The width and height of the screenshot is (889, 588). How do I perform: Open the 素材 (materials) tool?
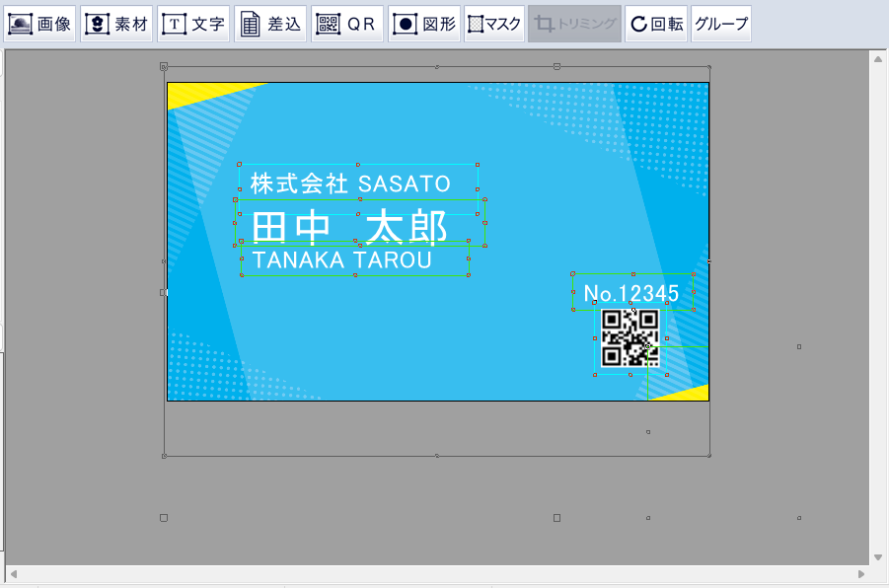click(116, 24)
